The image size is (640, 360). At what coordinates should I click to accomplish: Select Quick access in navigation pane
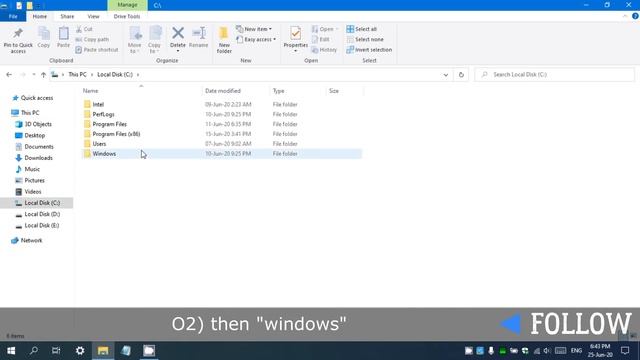coord(37,98)
